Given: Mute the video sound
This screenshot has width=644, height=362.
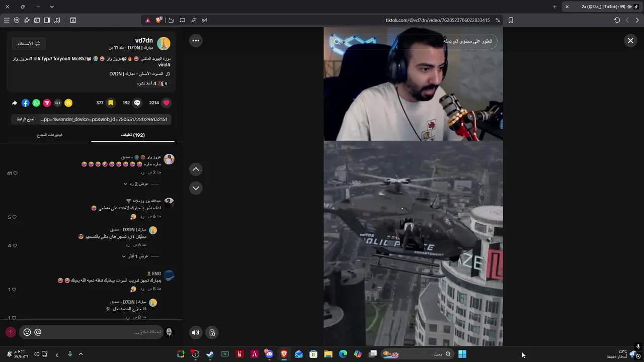Looking at the screenshot, I should 196,332.
